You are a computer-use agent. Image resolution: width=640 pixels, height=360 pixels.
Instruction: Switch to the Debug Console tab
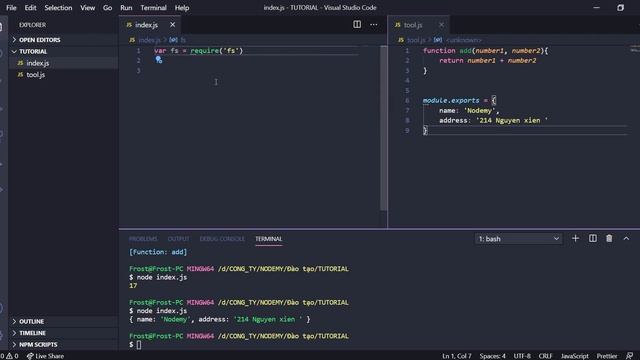coord(222,239)
